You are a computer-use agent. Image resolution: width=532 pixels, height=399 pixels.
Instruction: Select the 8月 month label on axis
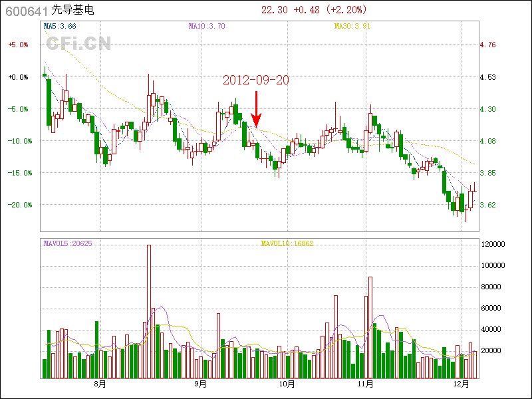[x=100, y=384]
